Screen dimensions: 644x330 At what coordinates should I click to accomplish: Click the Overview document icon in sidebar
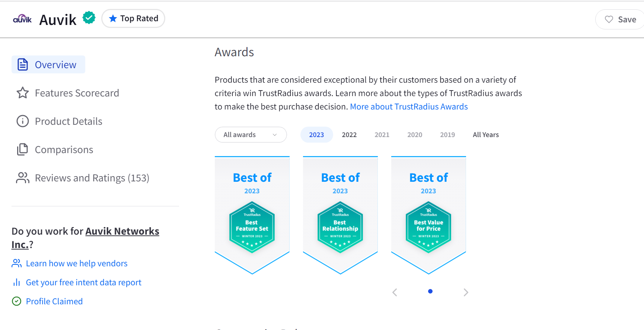coord(22,64)
